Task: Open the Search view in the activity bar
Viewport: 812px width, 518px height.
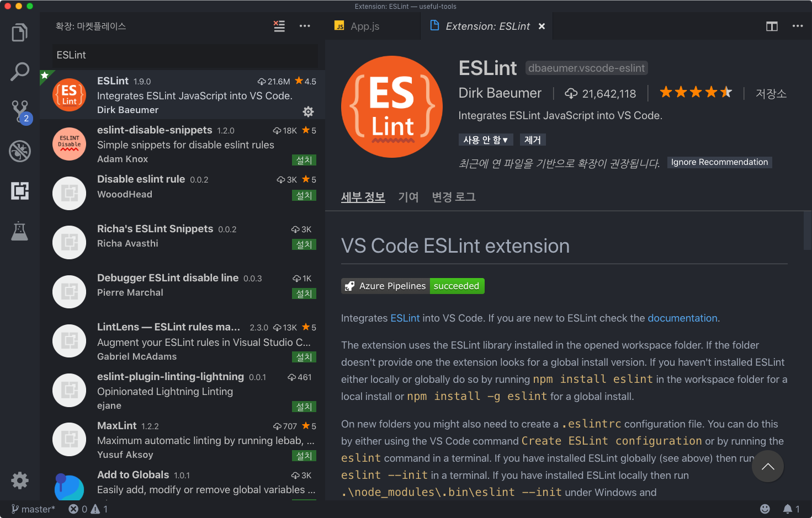Action: (20, 72)
